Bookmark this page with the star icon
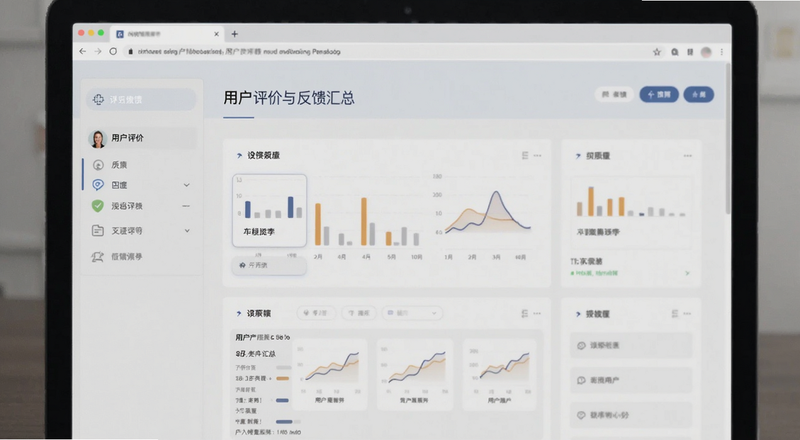This screenshot has width=800, height=440. [x=657, y=52]
